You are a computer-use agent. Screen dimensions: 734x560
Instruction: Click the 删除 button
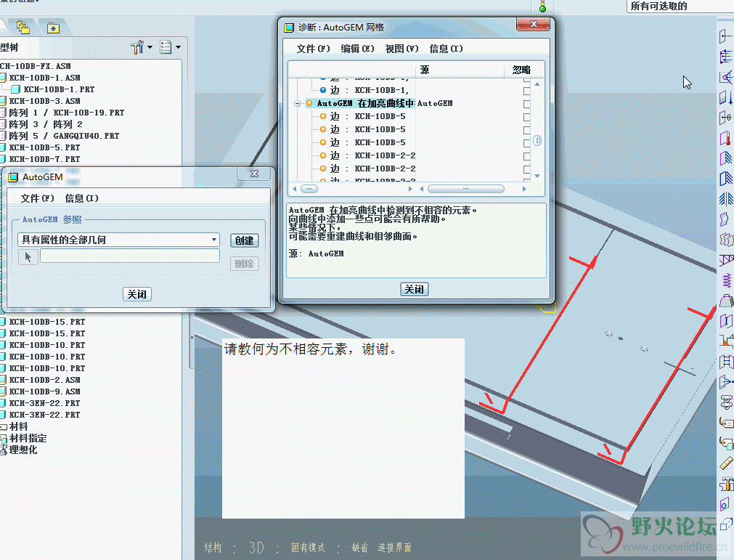click(x=245, y=264)
